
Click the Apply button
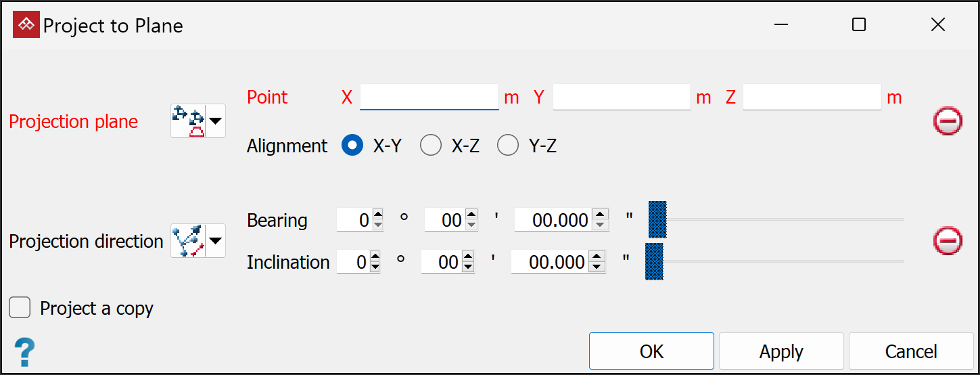[x=781, y=351]
